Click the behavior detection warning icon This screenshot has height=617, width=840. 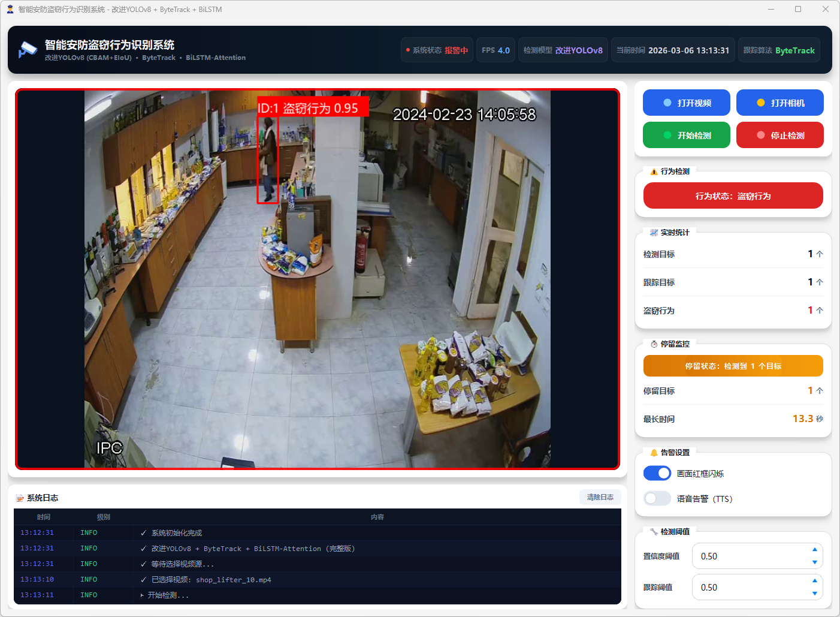tap(654, 171)
